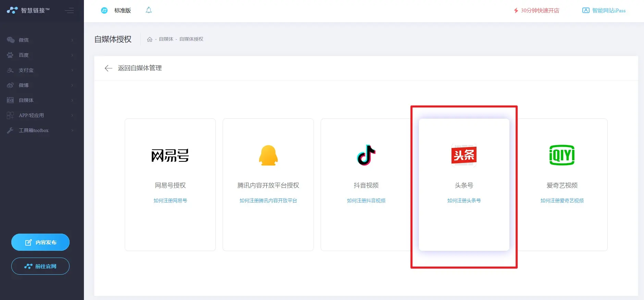644x300 pixels.
Task: Expand the 工具箱toolbox menu chevron
Action: point(72,130)
